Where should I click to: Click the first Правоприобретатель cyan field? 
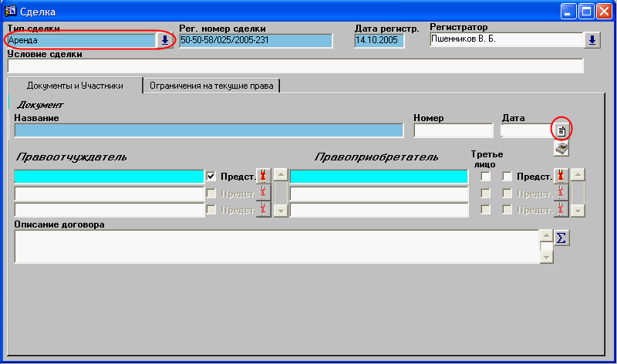(x=379, y=177)
